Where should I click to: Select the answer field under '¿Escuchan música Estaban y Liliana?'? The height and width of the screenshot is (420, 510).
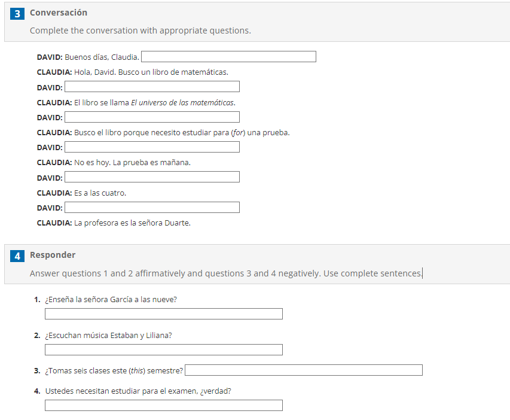coord(164,349)
